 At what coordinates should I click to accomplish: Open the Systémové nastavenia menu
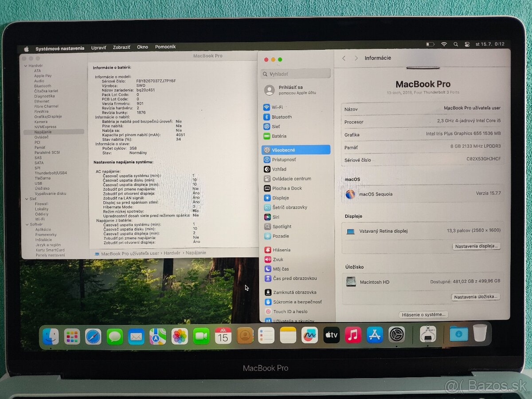tap(60, 48)
